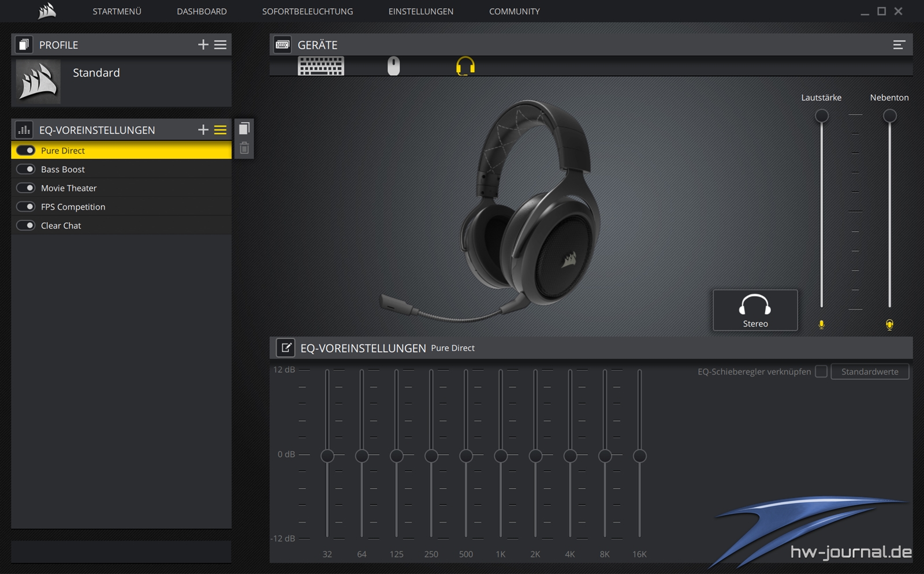
Task: Toggle the Pure Direct preset switch
Action: pos(26,150)
